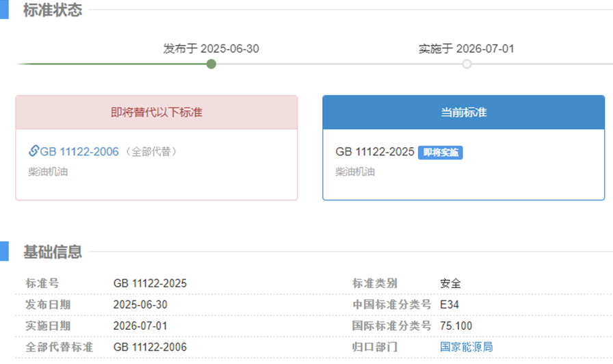
Task: Click the chain link icon beside GB 11122-2006
Action: pos(34,151)
